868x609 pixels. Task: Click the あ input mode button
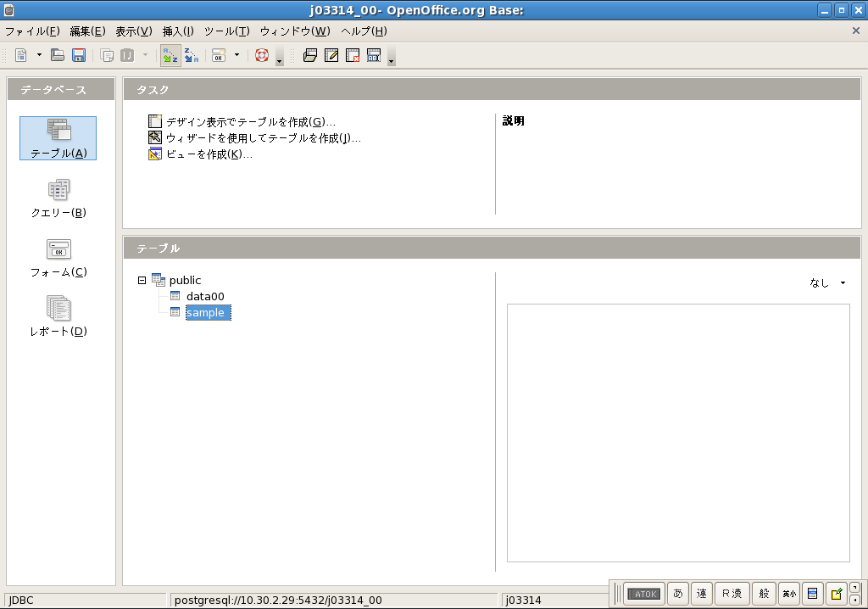point(677,594)
